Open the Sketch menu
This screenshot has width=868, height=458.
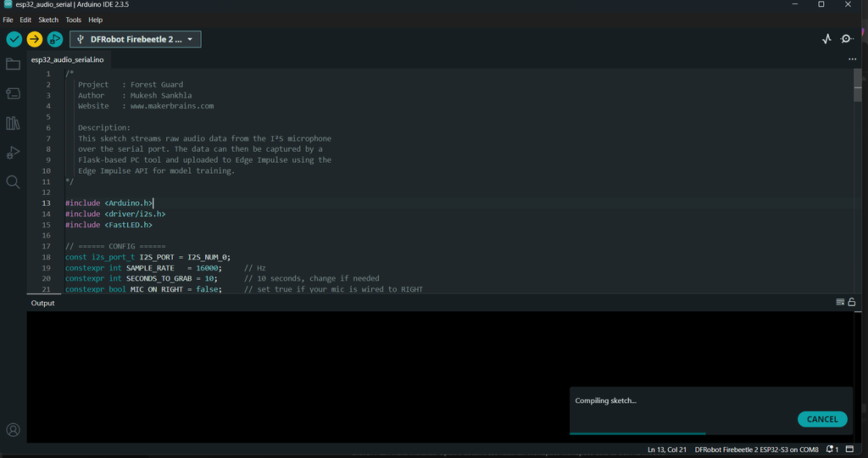pos(48,20)
